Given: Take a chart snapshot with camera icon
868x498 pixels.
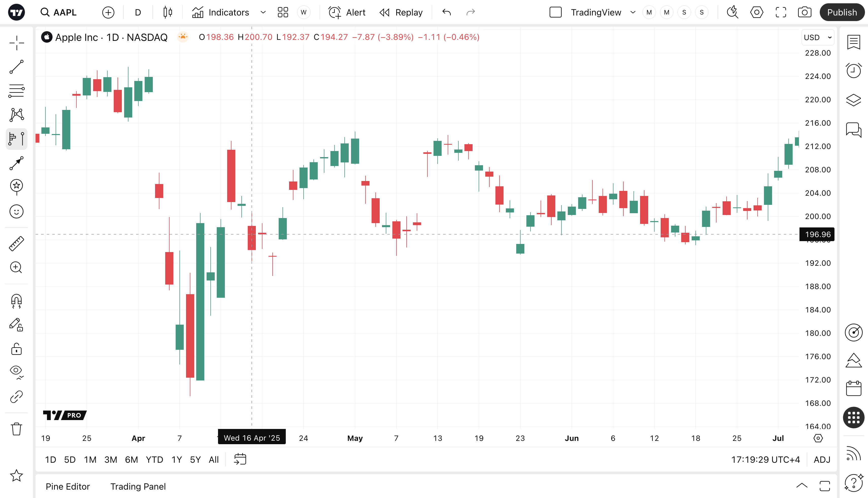Looking at the screenshot, I should point(804,13).
